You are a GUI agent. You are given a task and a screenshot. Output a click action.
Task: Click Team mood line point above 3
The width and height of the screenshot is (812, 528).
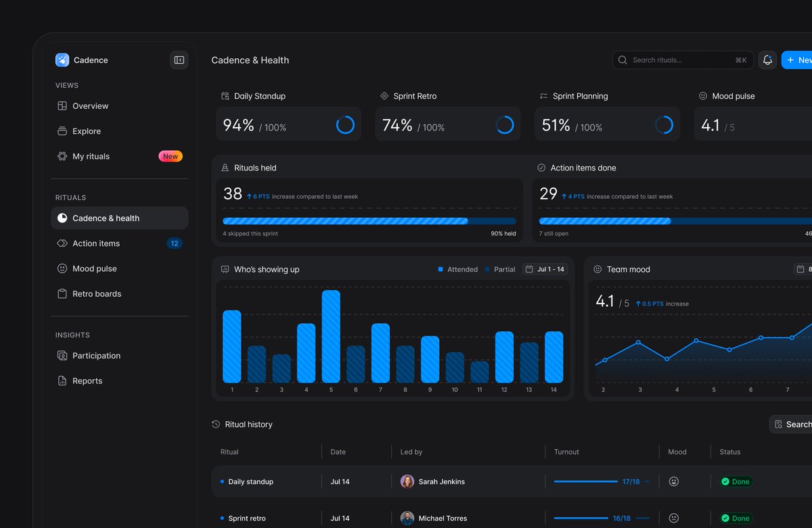(639, 342)
